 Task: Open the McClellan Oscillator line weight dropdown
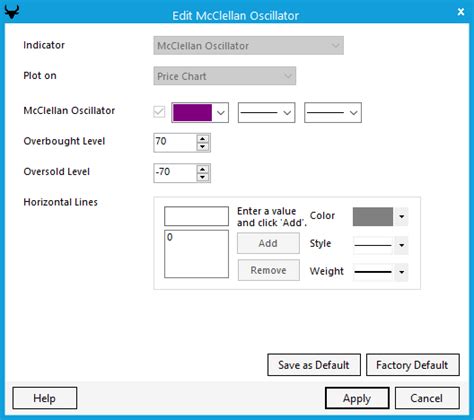click(x=333, y=113)
